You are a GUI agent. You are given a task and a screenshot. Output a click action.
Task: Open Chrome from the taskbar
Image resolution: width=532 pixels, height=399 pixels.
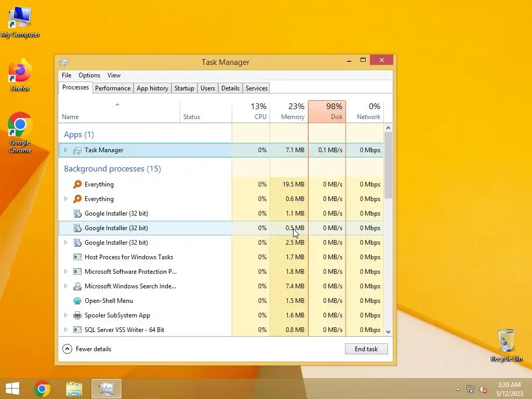coord(42,389)
